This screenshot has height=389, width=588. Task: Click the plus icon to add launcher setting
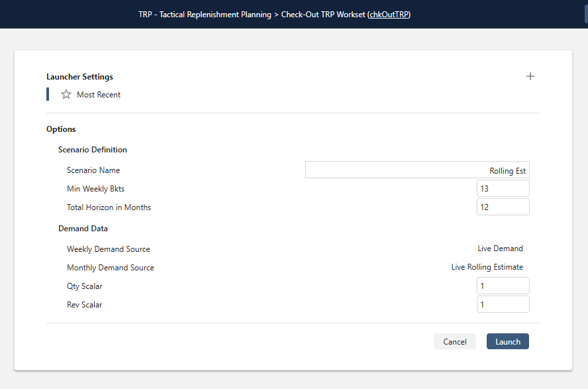pos(530,76)
